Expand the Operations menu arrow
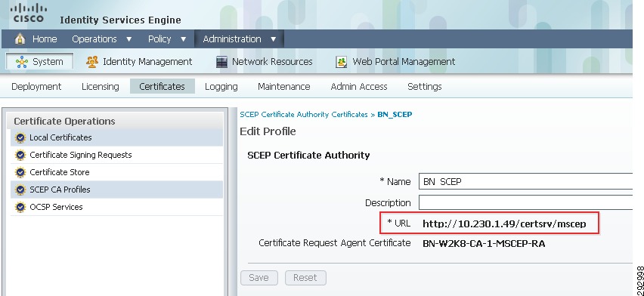The width and height of the screenshot is (644, 296). click(129, 39)
